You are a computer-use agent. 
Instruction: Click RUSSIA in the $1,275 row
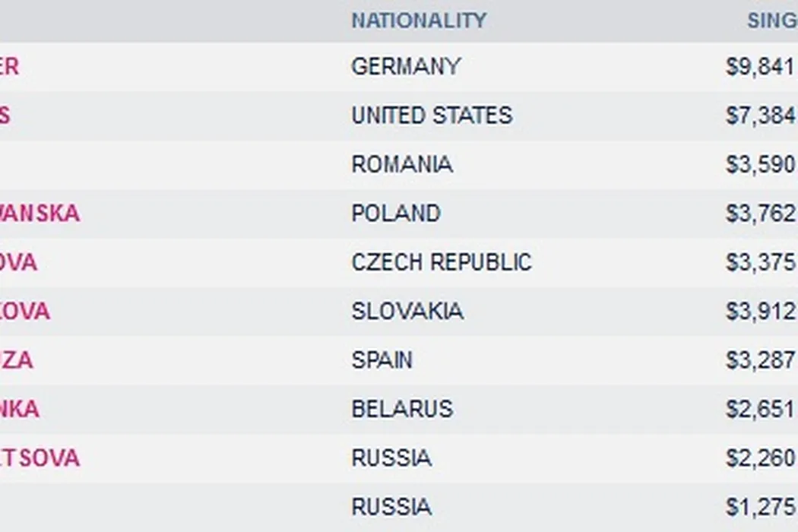pyautogui.click(x=391, y=507)
